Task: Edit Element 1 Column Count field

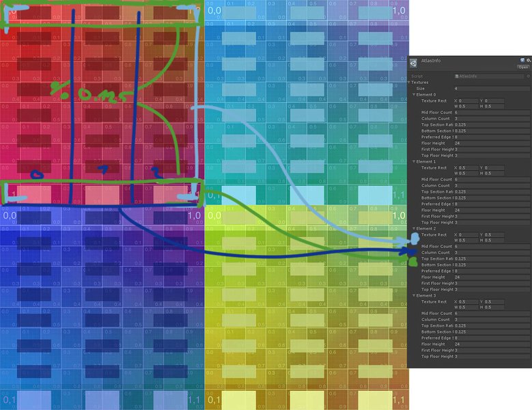Action: (x=492, y=186)
